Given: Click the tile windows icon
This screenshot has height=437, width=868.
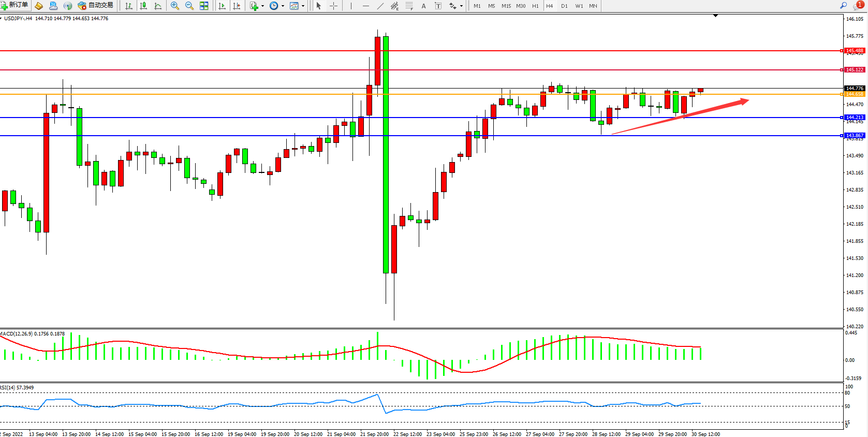Looking at the screenshot, I should pos(204,6).
